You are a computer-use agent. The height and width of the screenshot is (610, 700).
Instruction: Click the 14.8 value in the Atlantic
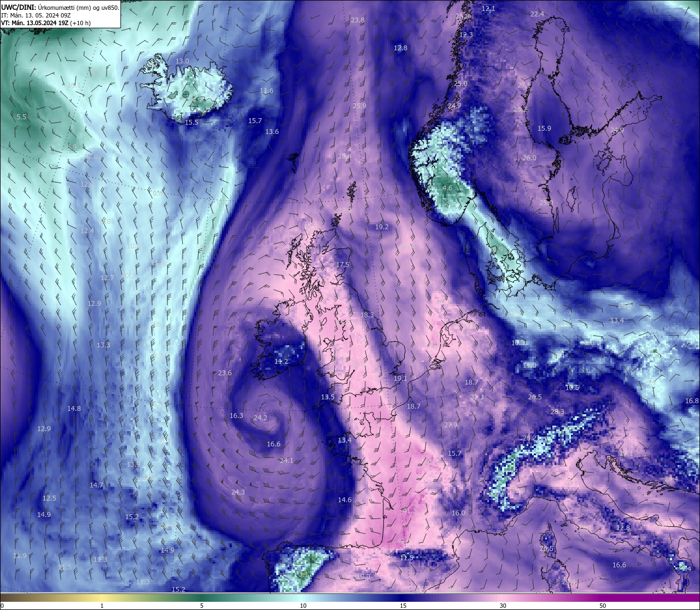coord(74,409)
